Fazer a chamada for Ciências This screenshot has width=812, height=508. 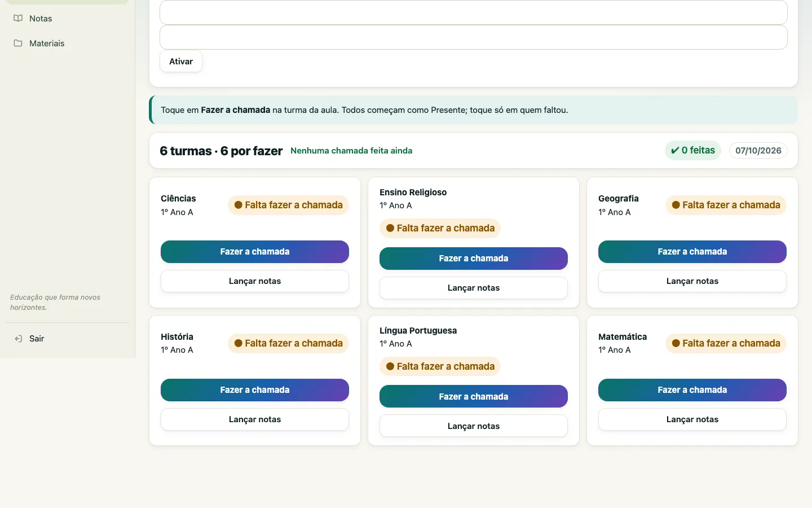pos(255,252)
